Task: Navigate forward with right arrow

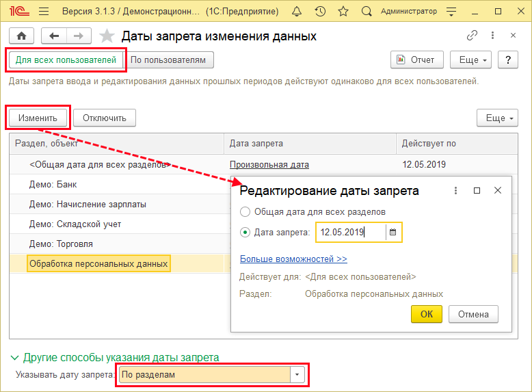Action: tap(79, 36)
